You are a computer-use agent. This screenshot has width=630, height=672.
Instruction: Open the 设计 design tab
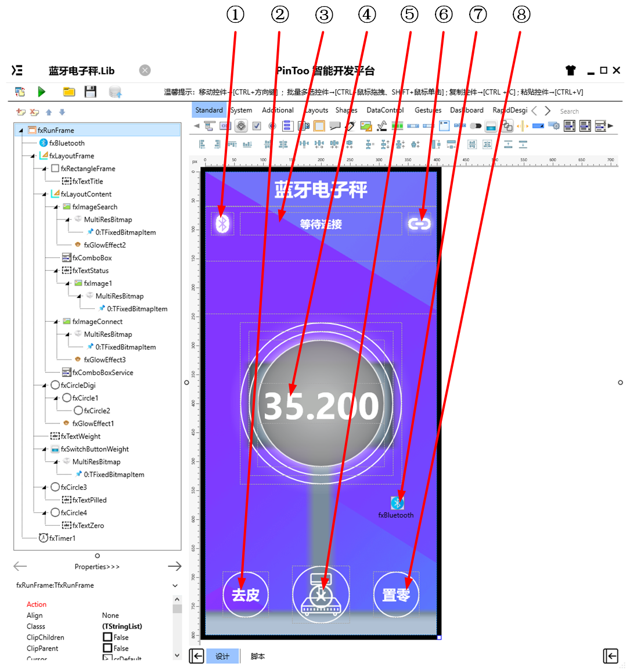222,656
